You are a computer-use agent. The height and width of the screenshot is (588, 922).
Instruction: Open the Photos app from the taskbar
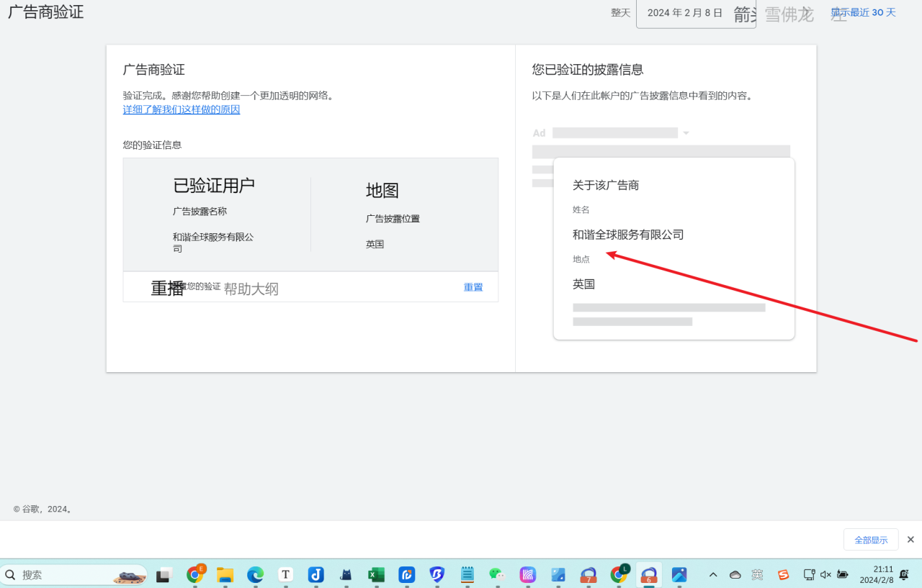pos(679,574)
